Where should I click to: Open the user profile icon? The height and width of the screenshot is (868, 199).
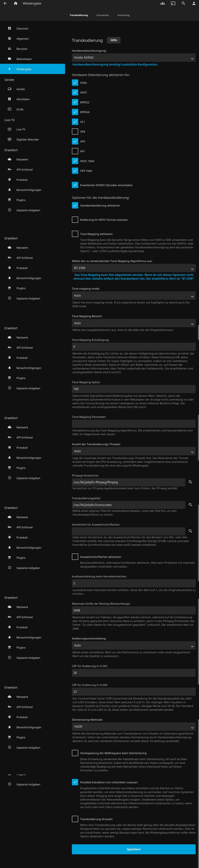194,3
